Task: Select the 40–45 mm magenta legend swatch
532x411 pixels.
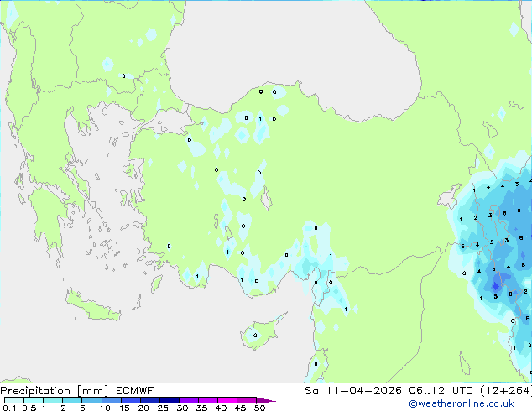Action: point(227,400)
